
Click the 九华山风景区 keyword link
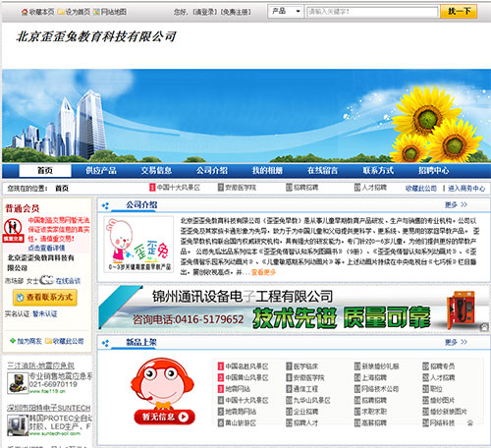click(x=312, y=400)
